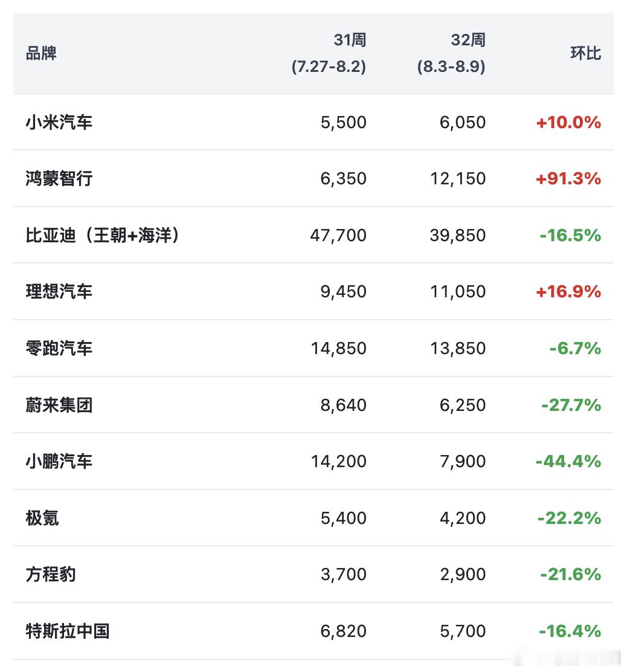Select 比亚迪 week 31 value 47,700
The width and height of the screenshot is (627, 672).
(x=338, y=235)
